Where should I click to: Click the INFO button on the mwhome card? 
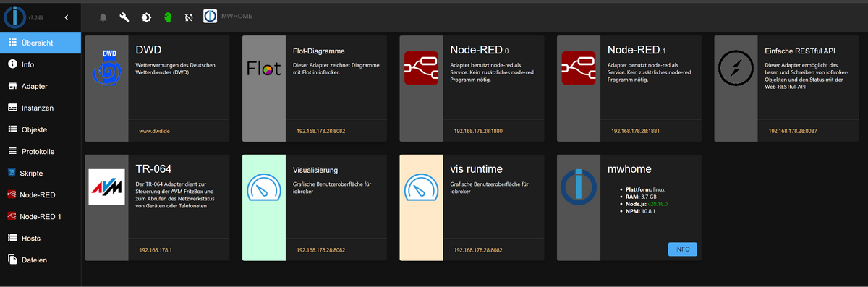click(682, 249)
